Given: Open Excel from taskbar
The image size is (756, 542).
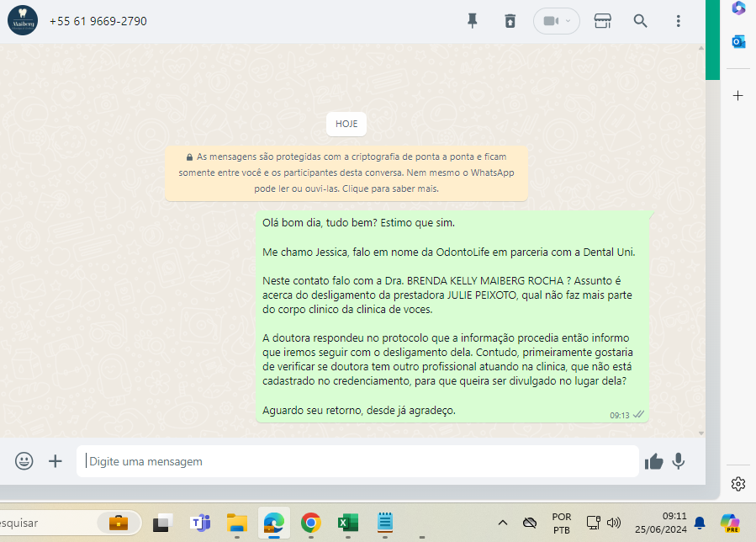Looking at the screenshot, I should click(x=348, y=523).
